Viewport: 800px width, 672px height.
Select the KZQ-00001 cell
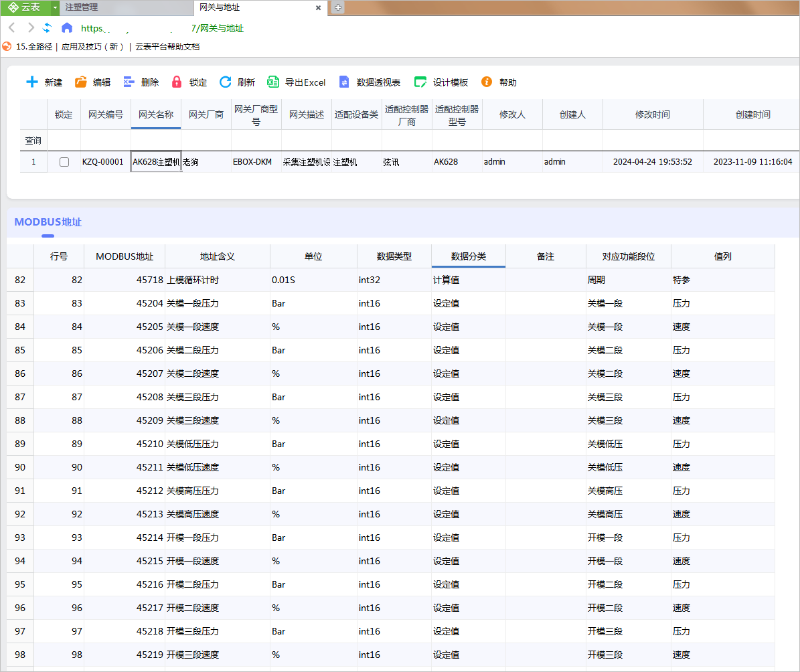[x=106, y=162]
